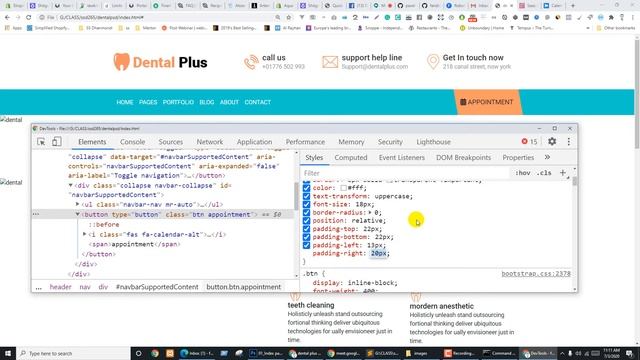Collapse the navbar-collapse div node
Image resolution: width=640 pixels, height=360 pixels.
(71, 185)
